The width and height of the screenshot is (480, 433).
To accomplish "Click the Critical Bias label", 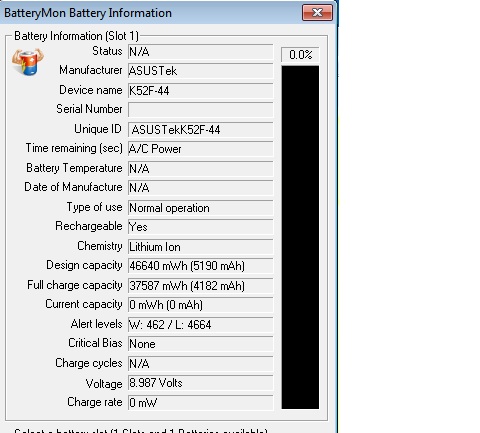I will [95, 343].
